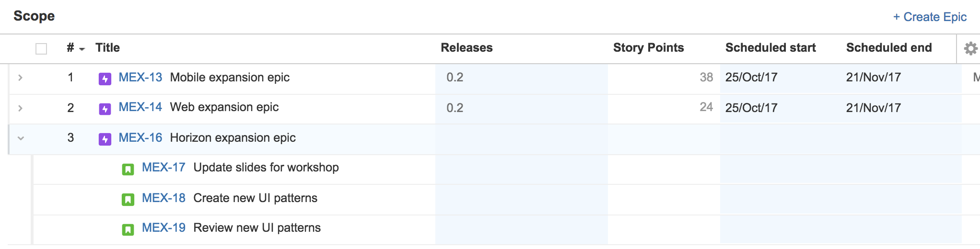Open the MEX-13 issue link

[x=140, y=78]
